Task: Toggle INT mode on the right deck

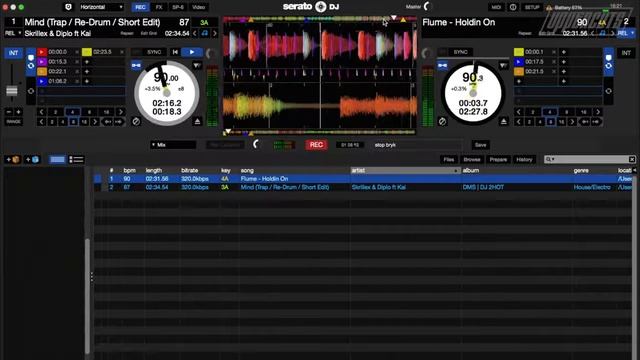Action: pos(626,53)
